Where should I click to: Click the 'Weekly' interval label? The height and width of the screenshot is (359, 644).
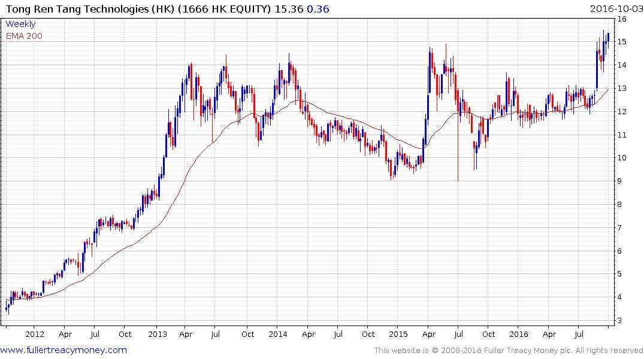(x=20, y=24)
